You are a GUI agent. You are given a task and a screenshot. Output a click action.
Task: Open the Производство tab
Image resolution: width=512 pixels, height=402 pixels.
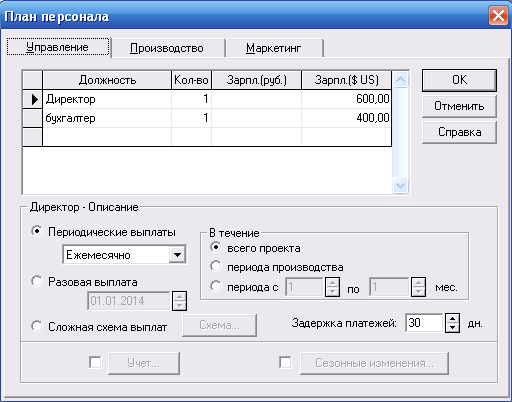[x=167, y=48]
